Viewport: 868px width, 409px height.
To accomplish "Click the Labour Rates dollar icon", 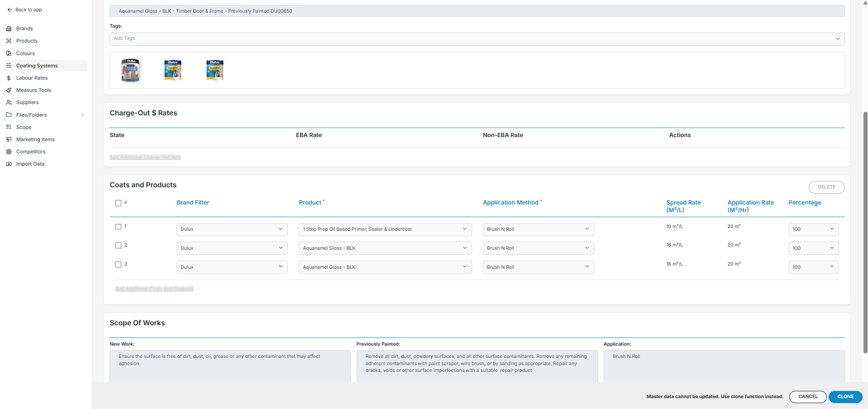I will point(9,78).
